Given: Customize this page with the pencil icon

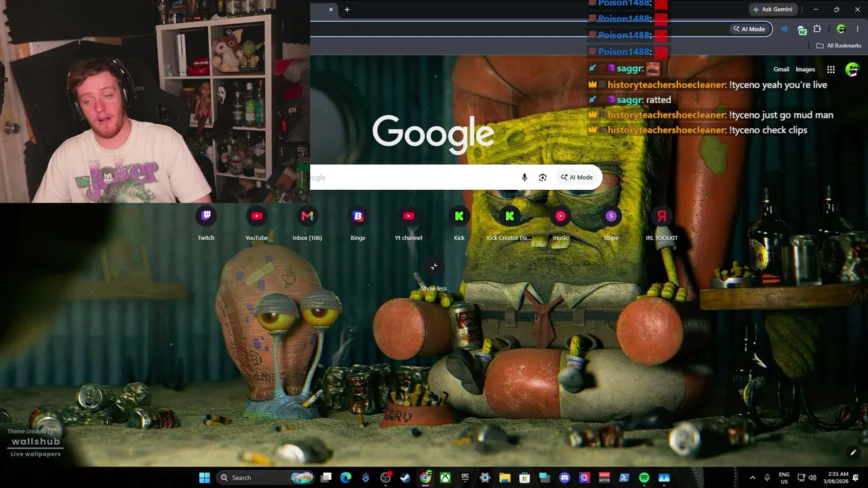Looking at the screenshot, I should click(853, 452).
